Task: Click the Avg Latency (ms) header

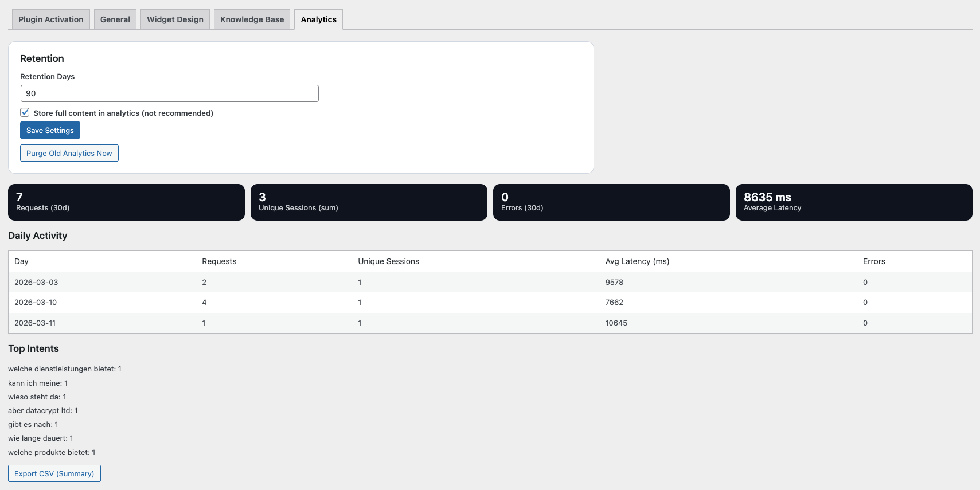Action: [637, 261]
